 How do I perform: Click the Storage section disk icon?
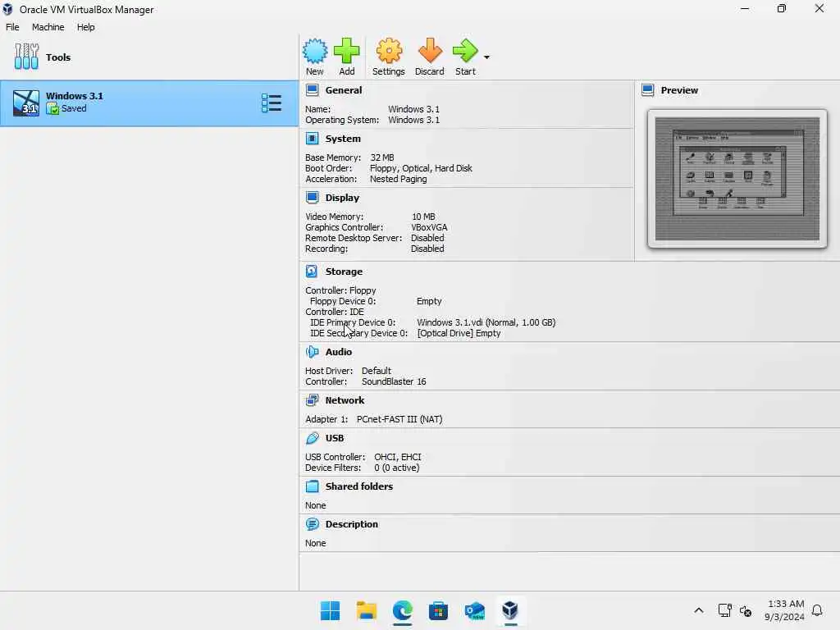[312, 272]
